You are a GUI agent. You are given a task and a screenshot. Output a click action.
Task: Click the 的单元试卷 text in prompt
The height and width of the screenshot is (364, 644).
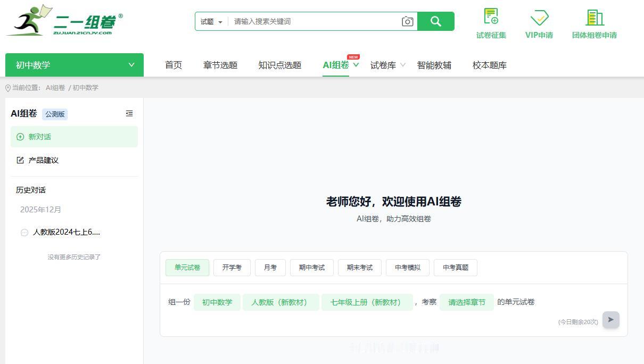coord(516,302)
